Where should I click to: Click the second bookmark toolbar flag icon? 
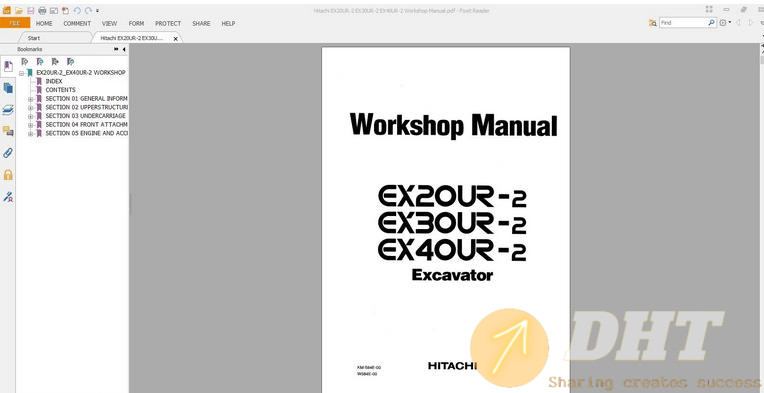[40, 61]
